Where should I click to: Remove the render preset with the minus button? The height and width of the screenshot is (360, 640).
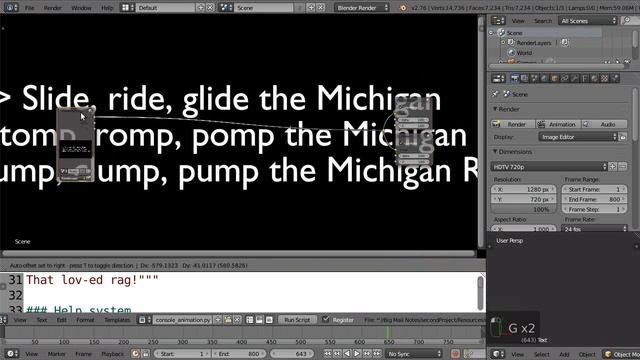coord(622,167)
